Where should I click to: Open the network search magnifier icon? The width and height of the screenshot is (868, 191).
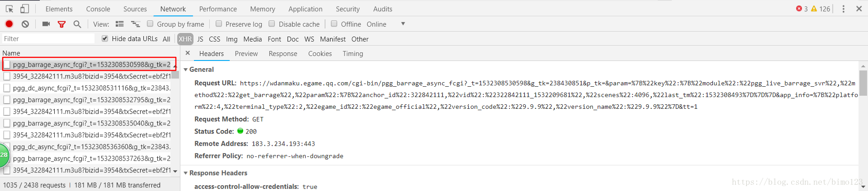(77, 24)
